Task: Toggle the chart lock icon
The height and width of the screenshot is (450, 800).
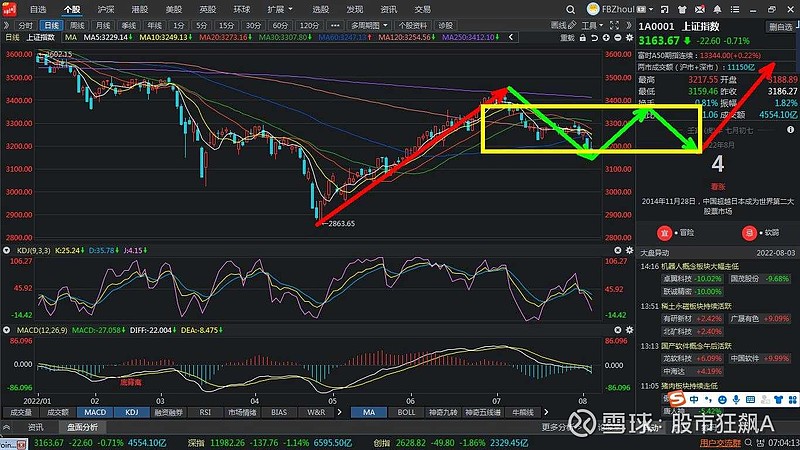Action: click(x=583, y=38)
